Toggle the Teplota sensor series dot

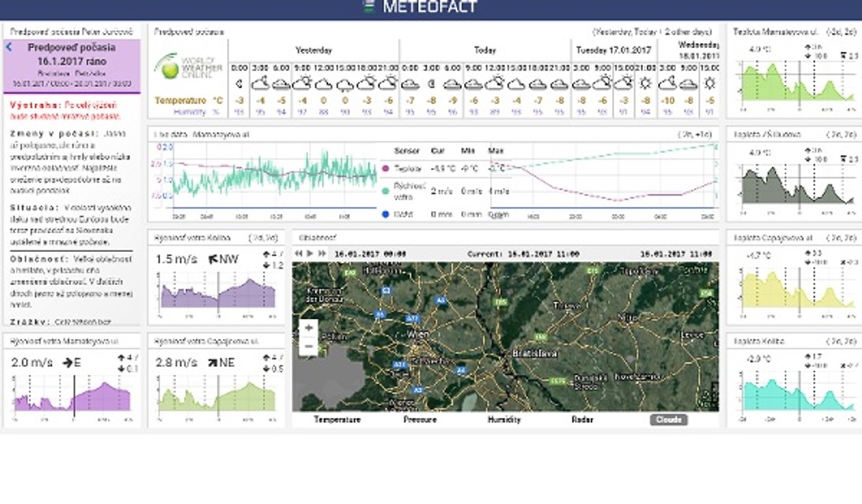(x=385, y=169)
